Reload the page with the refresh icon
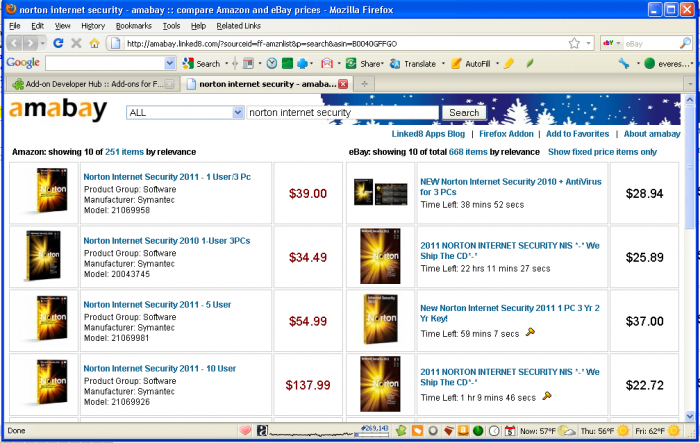Image resolution: width=700 pixels, height=443 pixels. [58, 43]
